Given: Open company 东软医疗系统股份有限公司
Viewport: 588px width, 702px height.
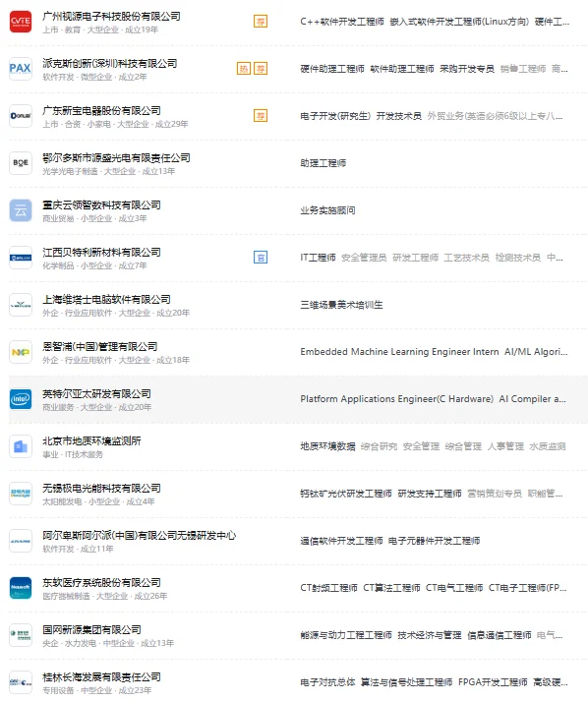Looking at the screenshot, I should [x=101, y=583].
